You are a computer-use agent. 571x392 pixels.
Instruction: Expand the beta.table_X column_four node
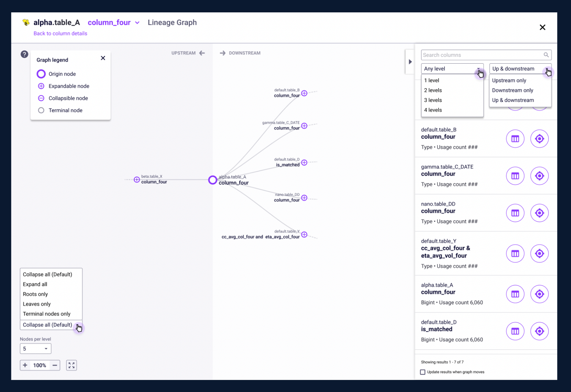[137, 179]
